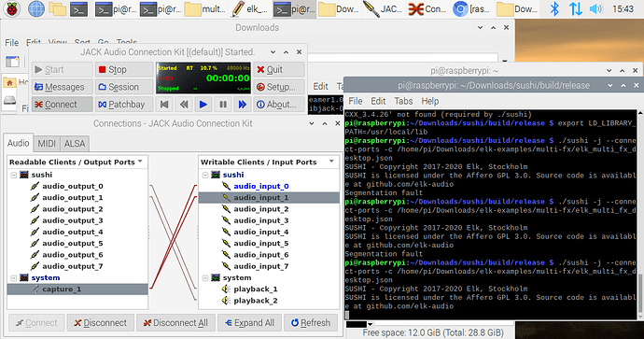Rewind JACK transport to start
The height and width of the screenshot is (339, 644).
[x=164, y=105]
